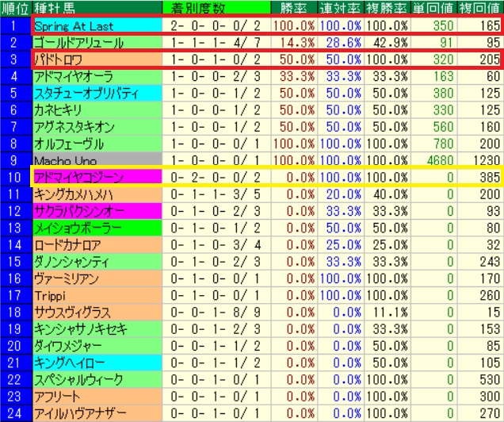The width and height of the screenshot is (504, 422).
Task: Click the 91 win return value
Action: 446,43
